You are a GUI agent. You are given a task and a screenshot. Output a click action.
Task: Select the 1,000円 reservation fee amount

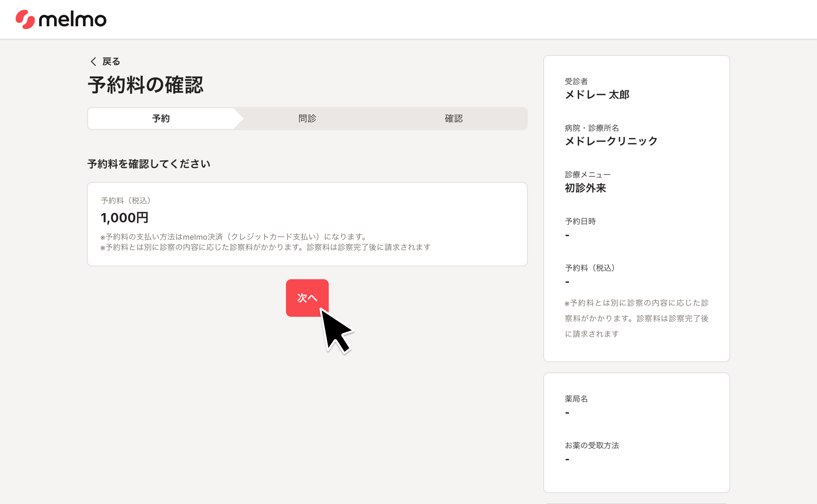click(x=124, y=217)
